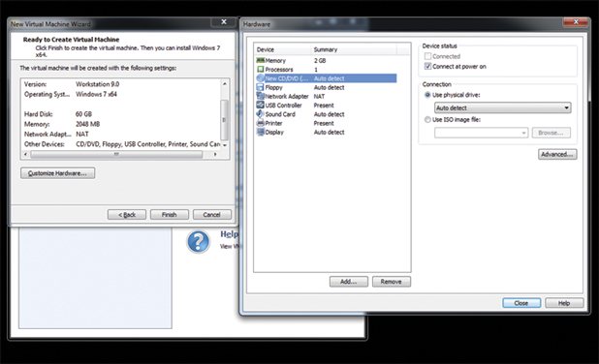Click horizontal scrollbar left arrow in settings
This screenshot has width=599, height=364.
tap(25, 154)
